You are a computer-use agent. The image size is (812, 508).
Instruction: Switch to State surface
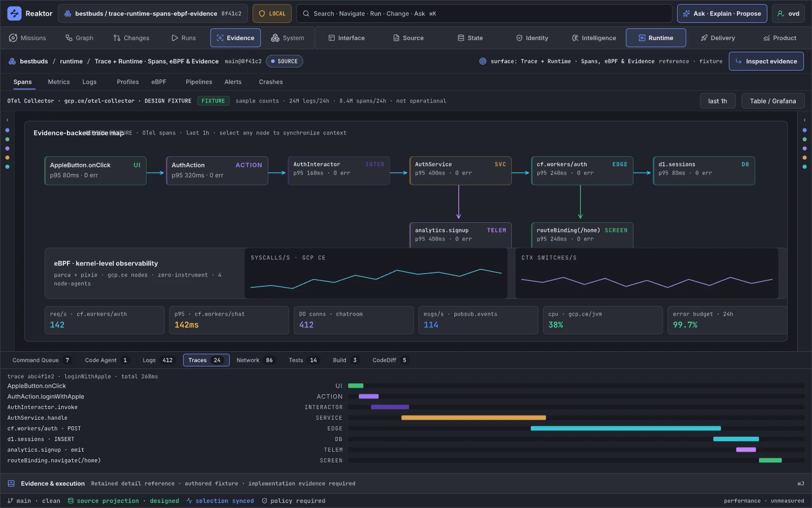470,38
